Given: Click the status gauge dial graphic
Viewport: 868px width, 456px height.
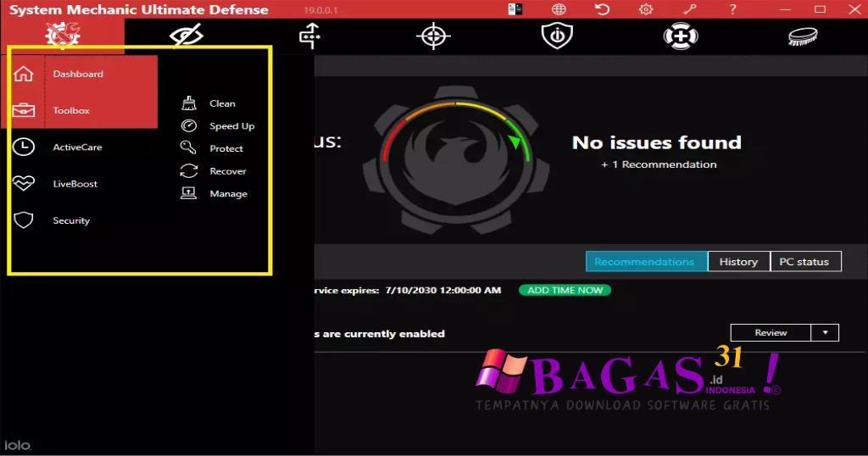Looking at the screenshot, I should tap(456, 160).
